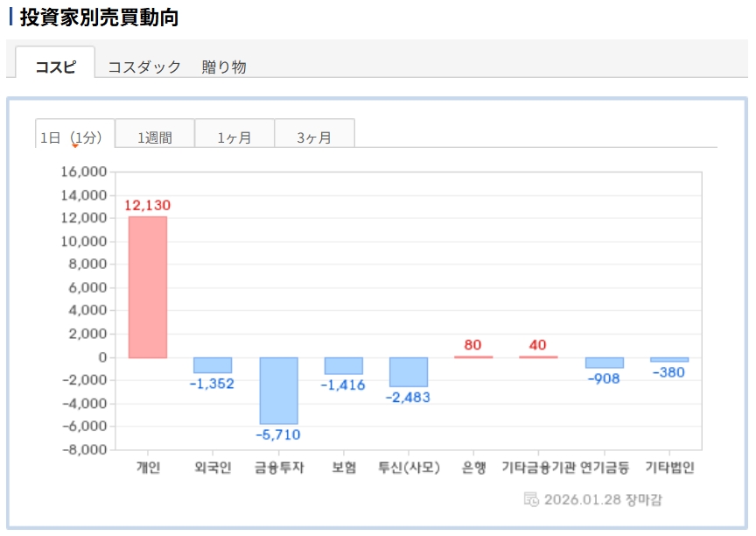Click the blue 보험 bar
This screenshot has height=536, width=756.
click(343, 366)
